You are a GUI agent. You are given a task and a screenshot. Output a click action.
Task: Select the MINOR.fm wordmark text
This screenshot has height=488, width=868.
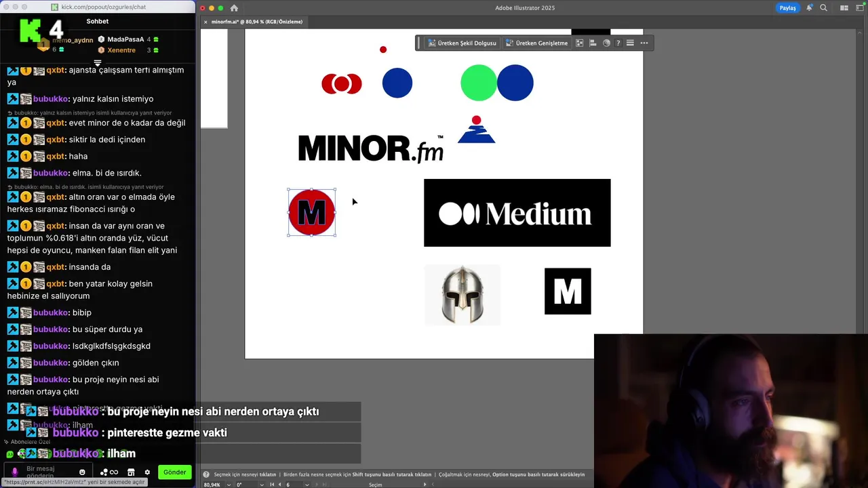(370, 148)
